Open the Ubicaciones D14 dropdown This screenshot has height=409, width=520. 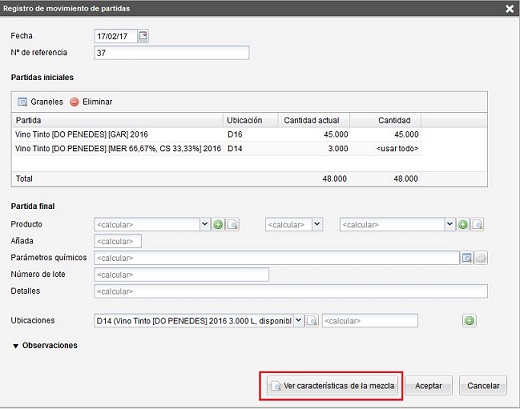(299, 321)
